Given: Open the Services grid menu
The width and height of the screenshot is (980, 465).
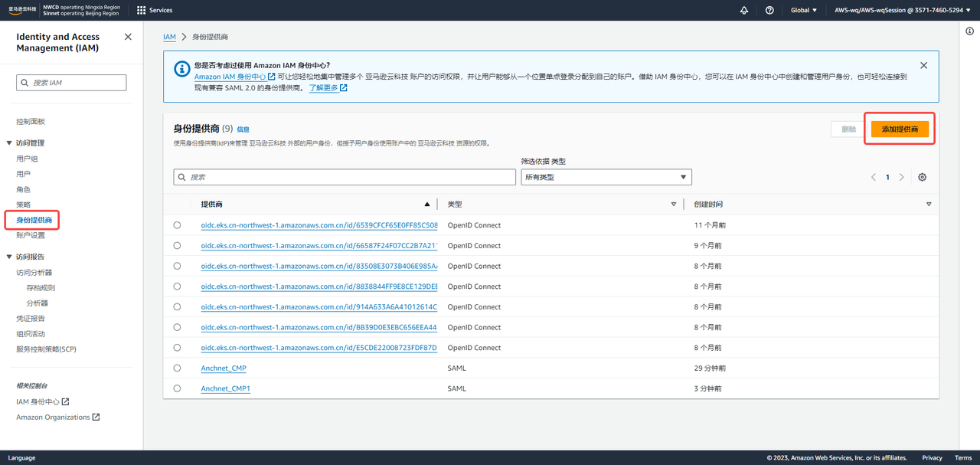Looking at the screenshot, I should (155, 10).
